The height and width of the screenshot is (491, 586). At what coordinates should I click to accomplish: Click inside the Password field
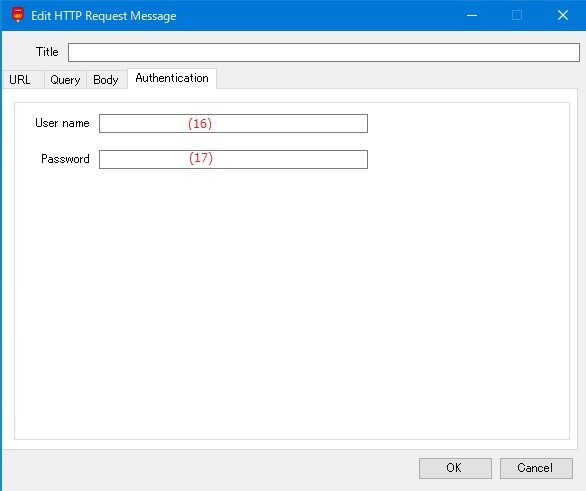pyautogui.click(x=233, y=160)
